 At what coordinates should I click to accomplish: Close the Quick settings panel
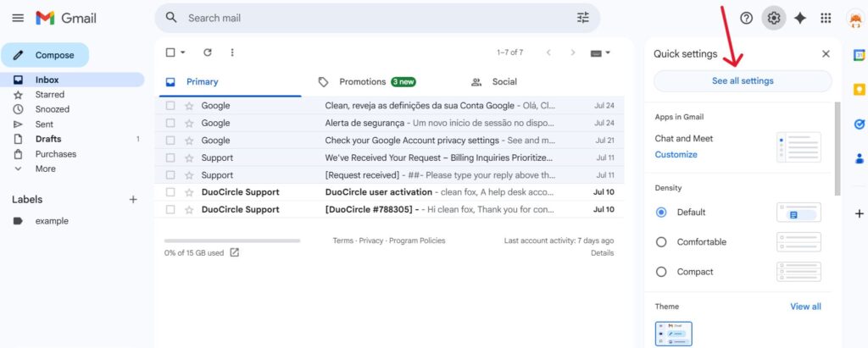(826, 54)
